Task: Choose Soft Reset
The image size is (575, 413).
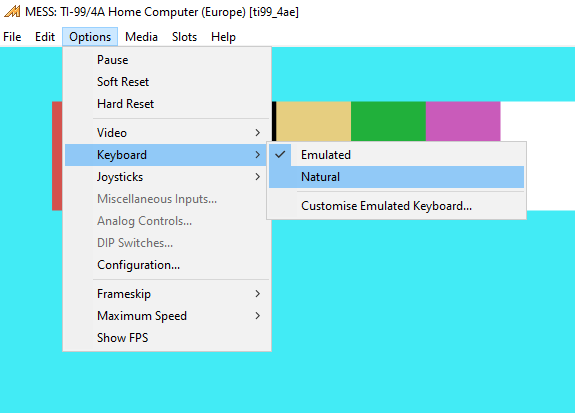Action: [x=167, y=82]
